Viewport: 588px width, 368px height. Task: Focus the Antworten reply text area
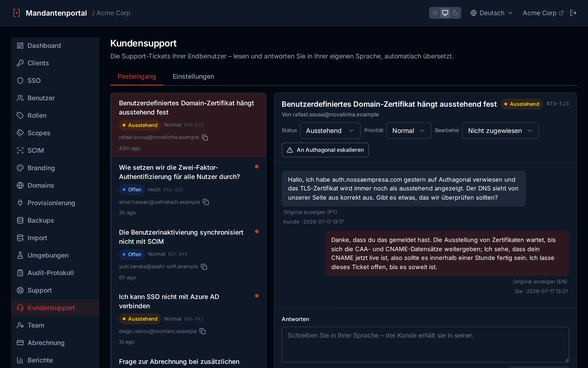[425, 344]
